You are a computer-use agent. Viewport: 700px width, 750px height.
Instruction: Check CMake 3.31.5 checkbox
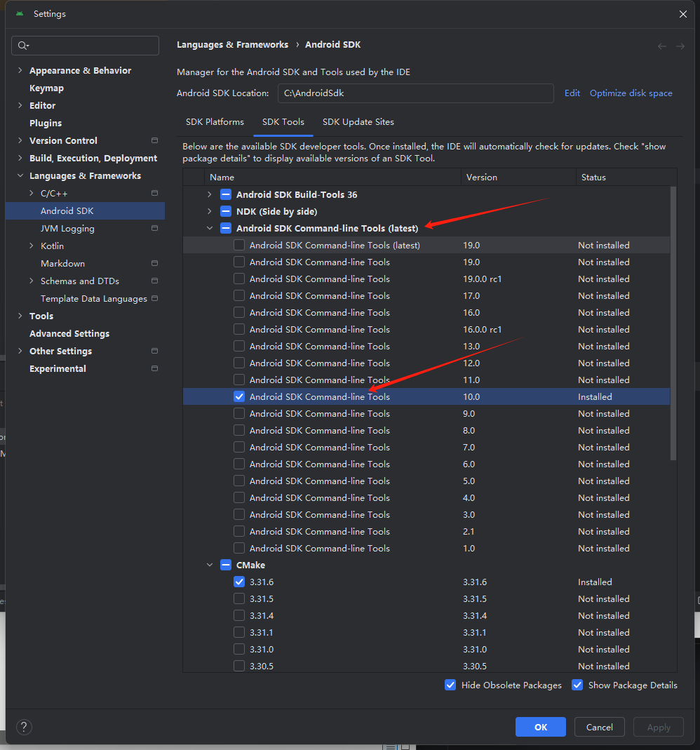click(239, 599)
